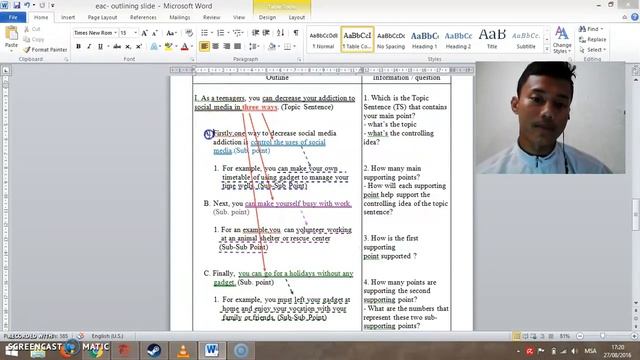Open VLC media player from taskbar

tap(183, 351)
